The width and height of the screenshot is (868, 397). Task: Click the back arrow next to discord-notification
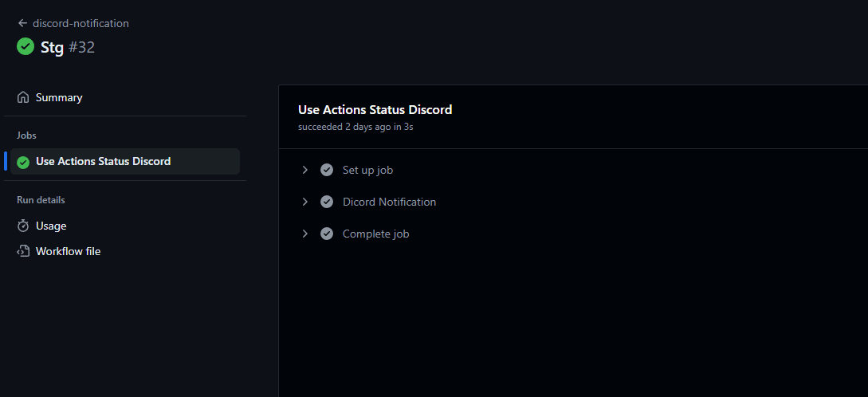[22, 23]
